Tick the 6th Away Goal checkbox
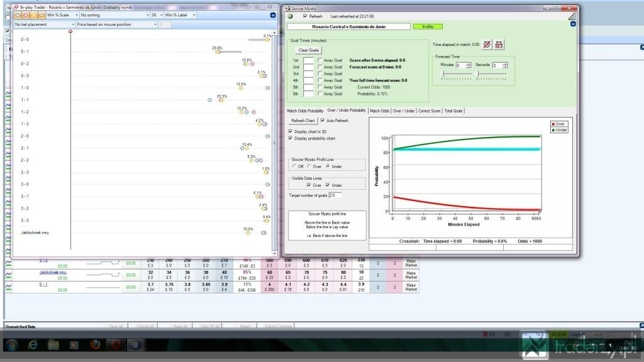The image size is (644, 362). (320, 94)
